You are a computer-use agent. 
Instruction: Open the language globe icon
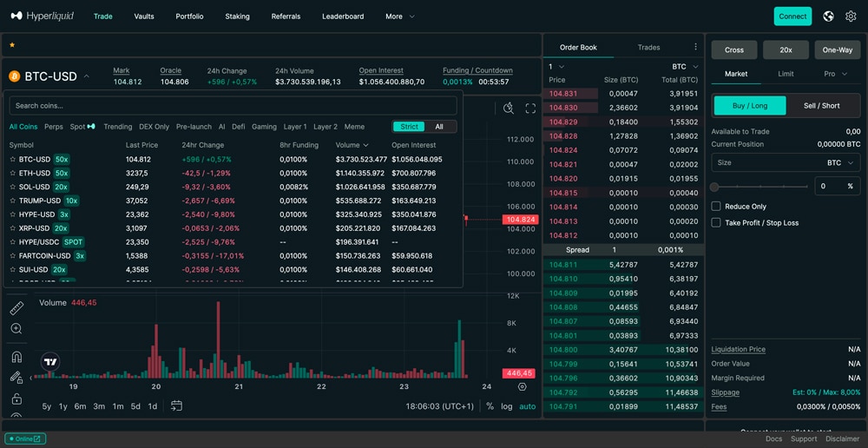pos(829,16)
